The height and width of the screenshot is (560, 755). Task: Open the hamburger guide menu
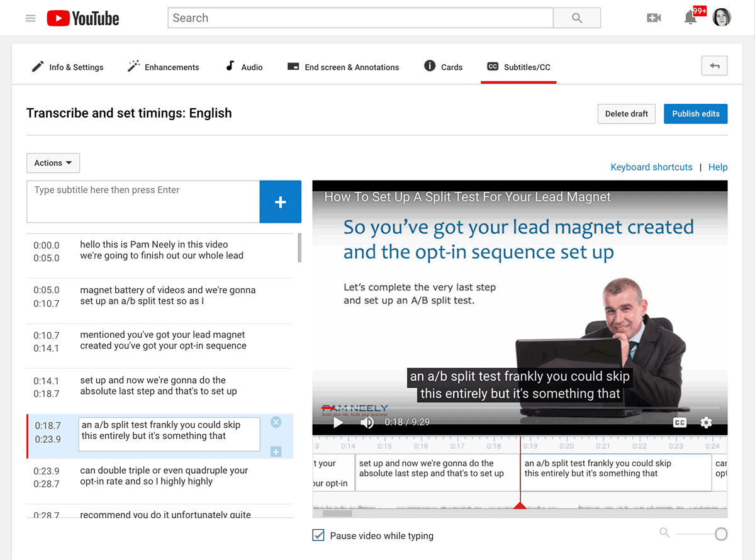click(x=30, y=18)
